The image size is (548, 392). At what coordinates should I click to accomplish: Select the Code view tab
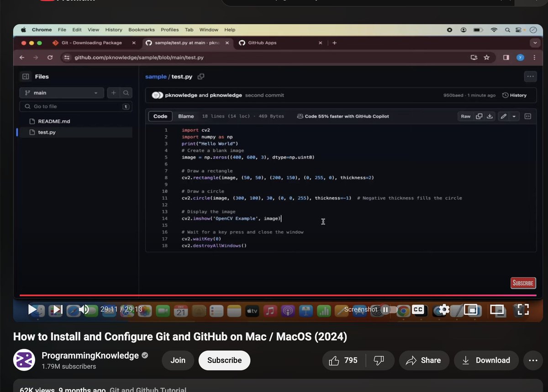[x=160, y=117]
